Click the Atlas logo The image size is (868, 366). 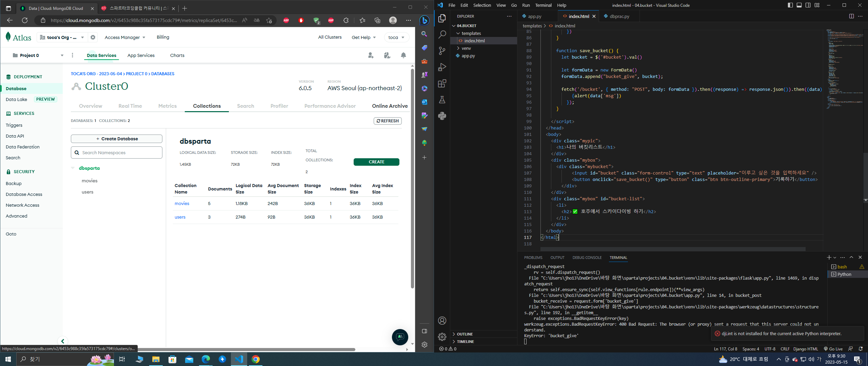(x=19, y=37)
